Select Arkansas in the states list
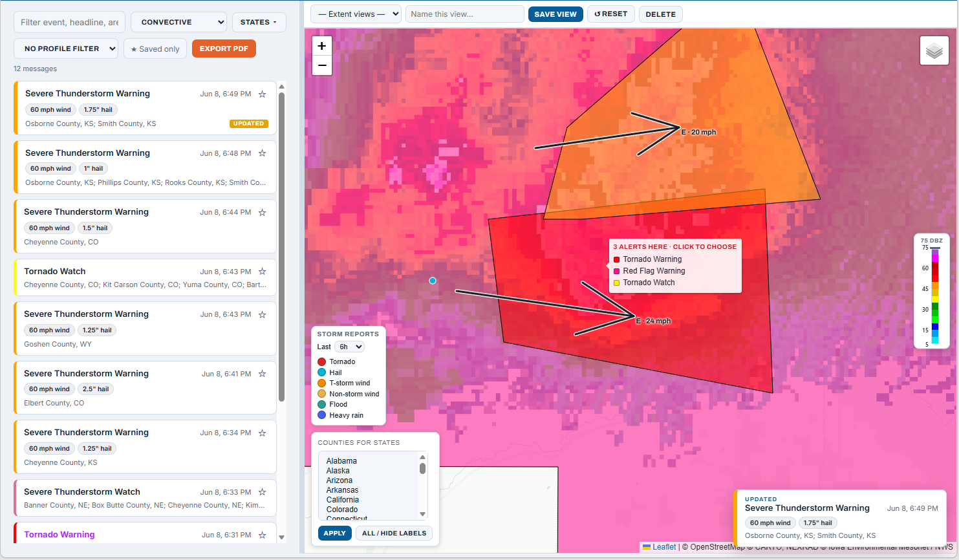959x560 pixels. tap(342, 490)
